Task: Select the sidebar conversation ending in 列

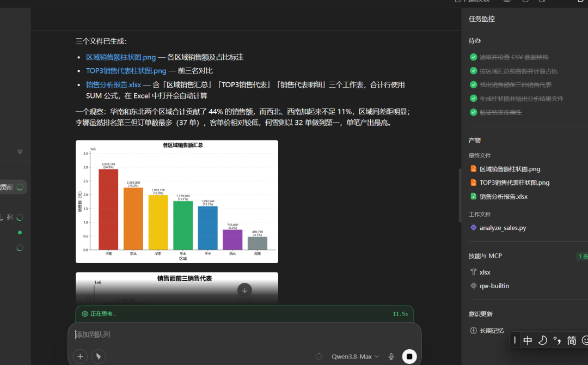Action: 12,217
